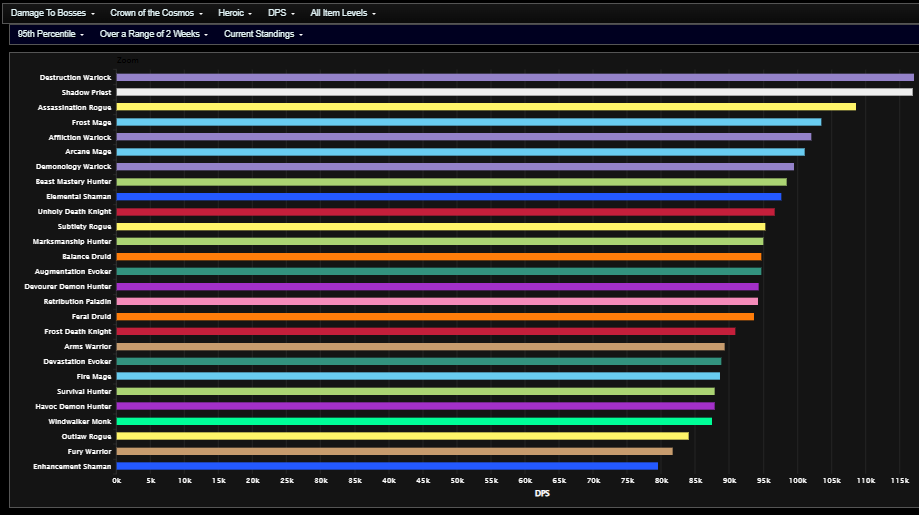Click the Frost Mage bar
Image resolution: width=919 pixels, height=515 pixels.
pyautogui.click(x=469, y=122)
